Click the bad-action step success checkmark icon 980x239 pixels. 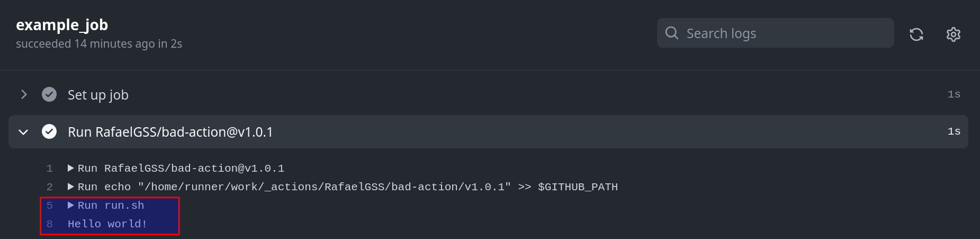point(49,131)
